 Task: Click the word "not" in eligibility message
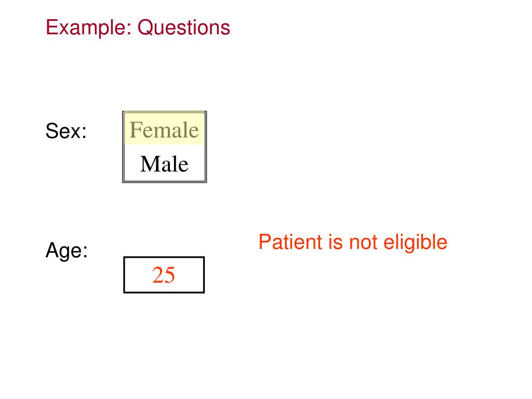pyautogui.click(x=363, y=242)
